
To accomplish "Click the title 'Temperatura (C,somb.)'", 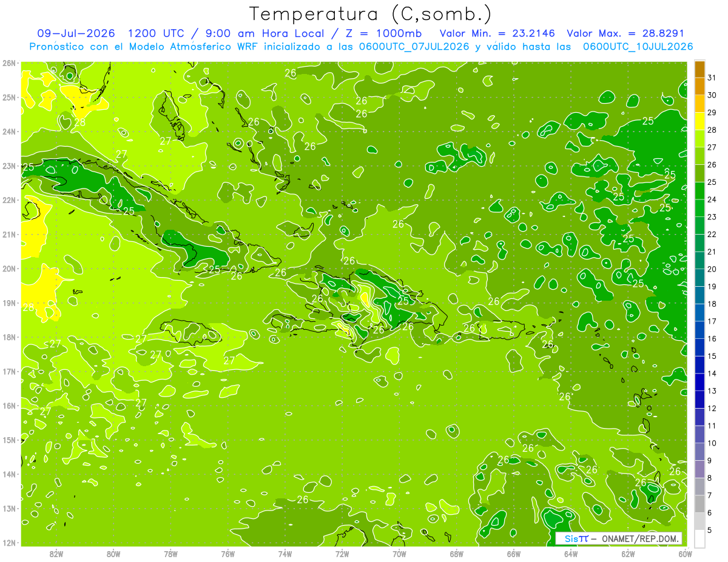I will coord(370,15).
